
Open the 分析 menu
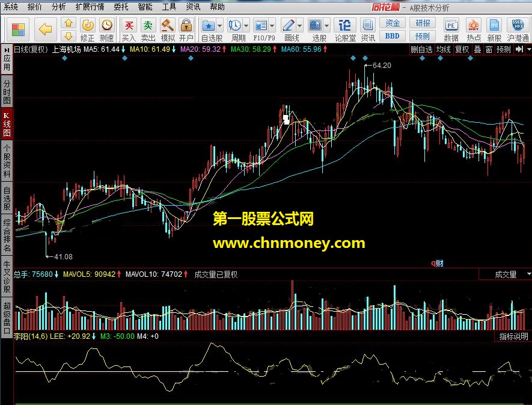pos(59,7)
